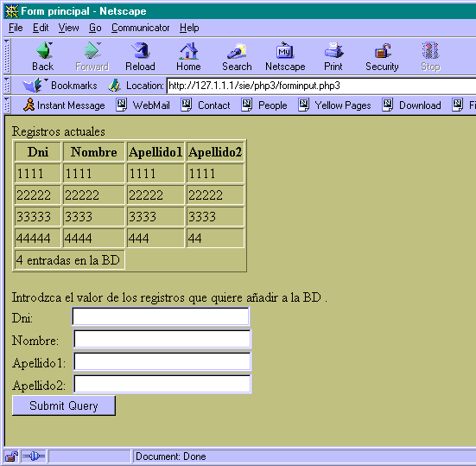This screenshot has width=476, height=466.
Task: Focus the Dni input field
Action: 161,316
